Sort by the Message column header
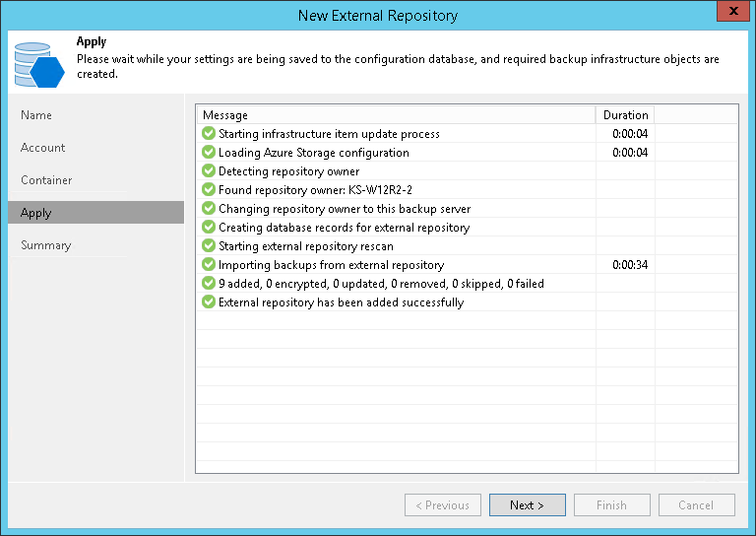The width and height of the screenshot is (756, 536). 394,115
